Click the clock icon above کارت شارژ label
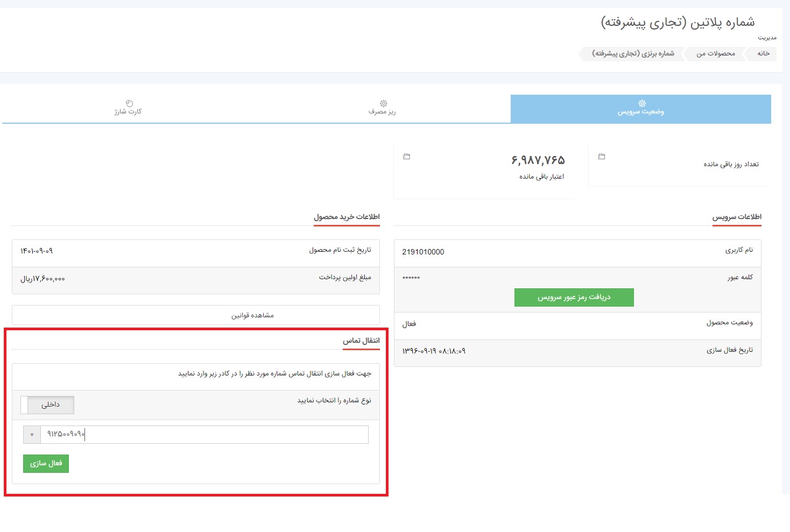This screenshot has height=532, width=790. coord(129,103)
